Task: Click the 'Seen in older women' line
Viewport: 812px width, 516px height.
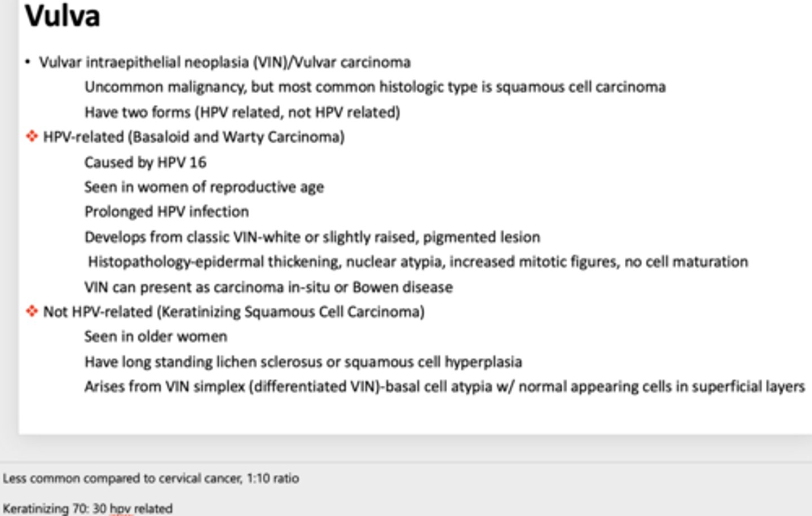Action: point(156,337)
